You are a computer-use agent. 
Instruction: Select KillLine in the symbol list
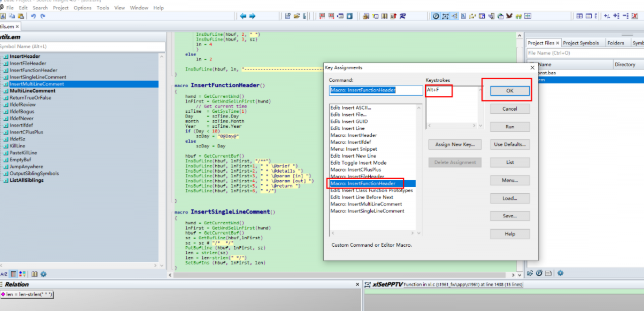pyautogui.click(x=17, y=146)
